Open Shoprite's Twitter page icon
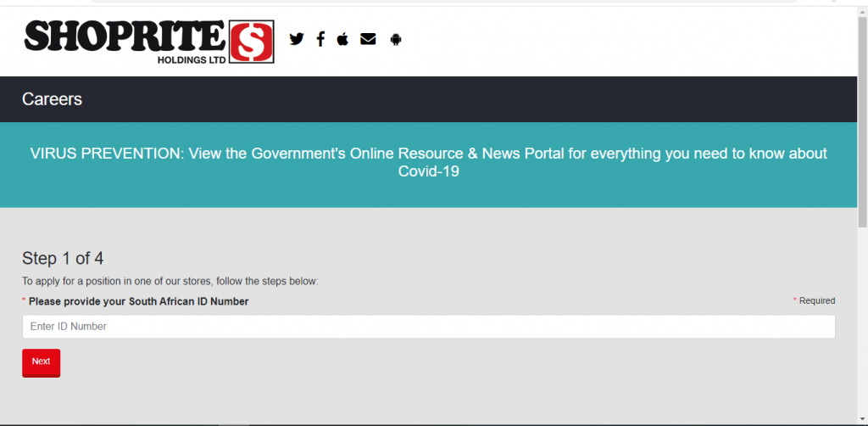The width and height of the screenshot is (868, 426). pyautogui.click(x=296, y=38)
